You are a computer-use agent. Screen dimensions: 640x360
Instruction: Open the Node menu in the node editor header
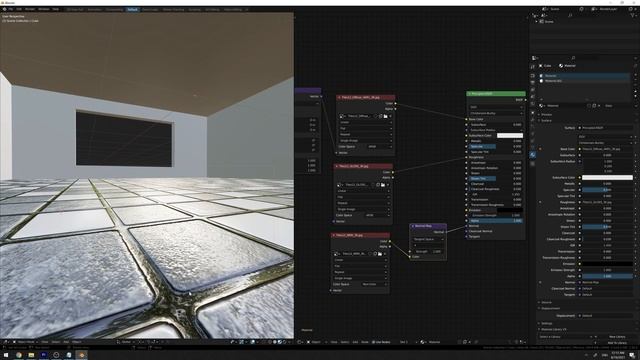click(365, 342)
